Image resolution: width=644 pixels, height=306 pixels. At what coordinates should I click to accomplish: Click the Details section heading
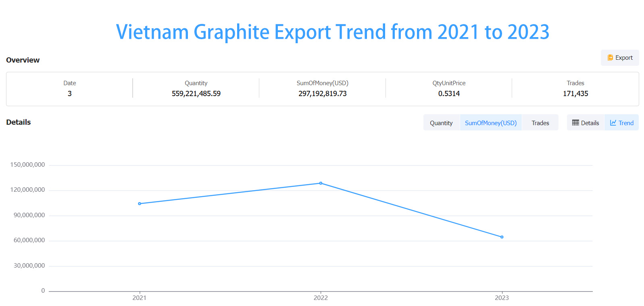click(19, 122)
